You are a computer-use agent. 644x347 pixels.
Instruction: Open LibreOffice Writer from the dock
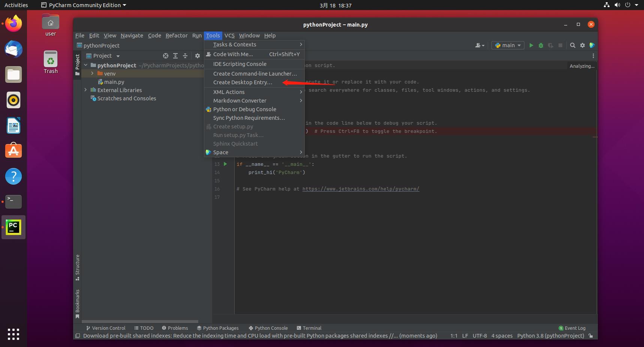(13, 125)
